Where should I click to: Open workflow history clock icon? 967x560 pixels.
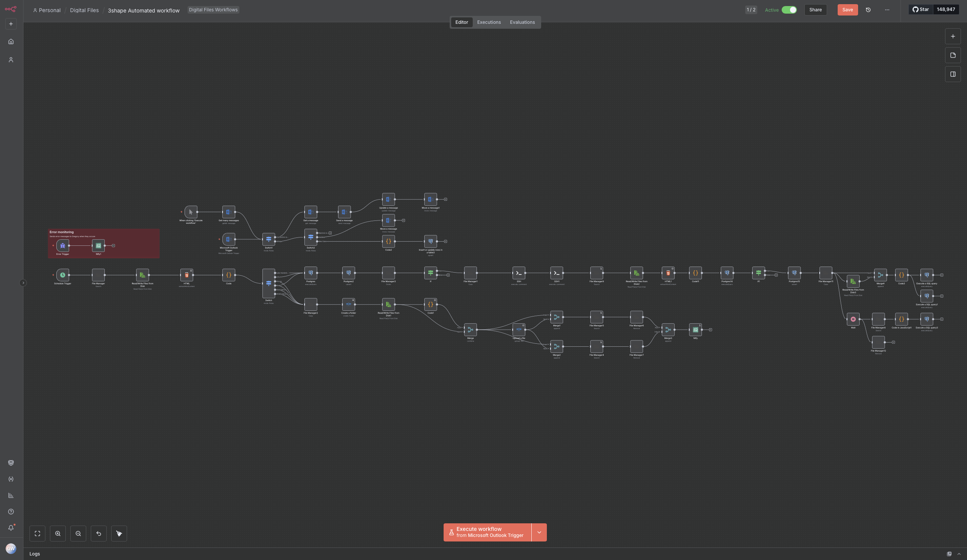pos(868,10)
